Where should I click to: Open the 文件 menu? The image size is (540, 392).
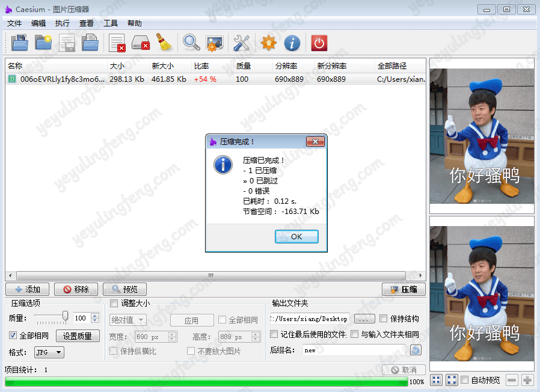[x=14, y=23]
